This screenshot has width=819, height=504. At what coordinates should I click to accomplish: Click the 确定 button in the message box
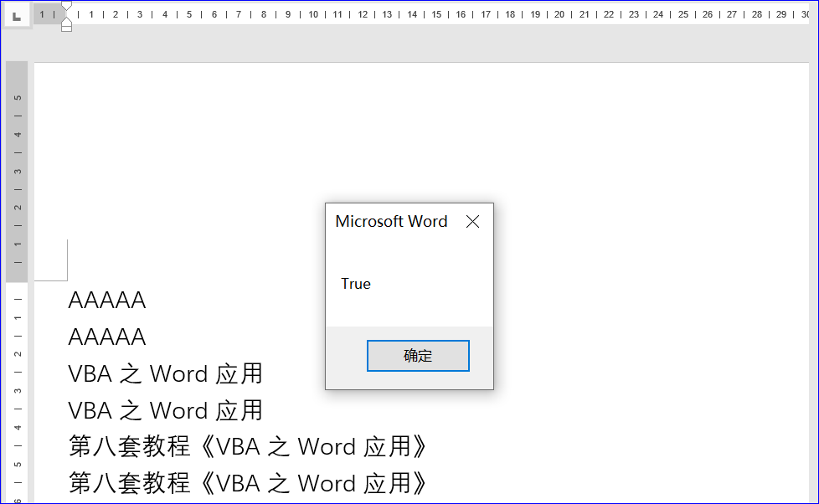[418, 356]
